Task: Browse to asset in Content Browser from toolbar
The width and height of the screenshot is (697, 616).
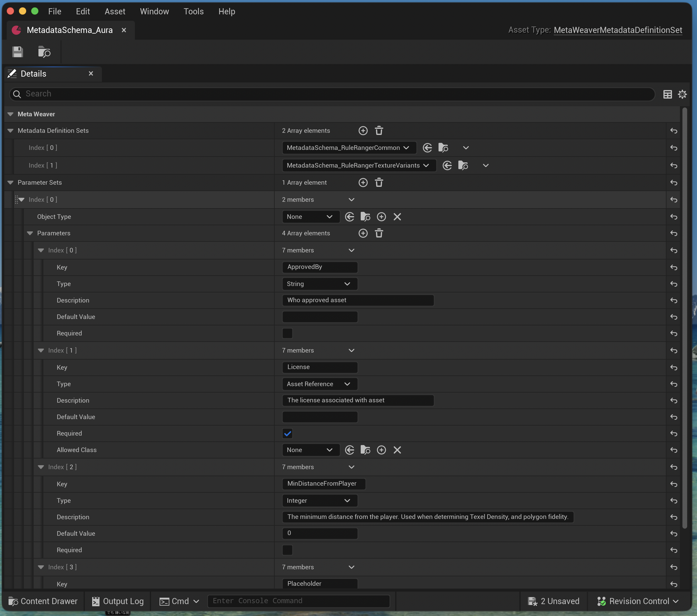Action: [x=44, y=52]
